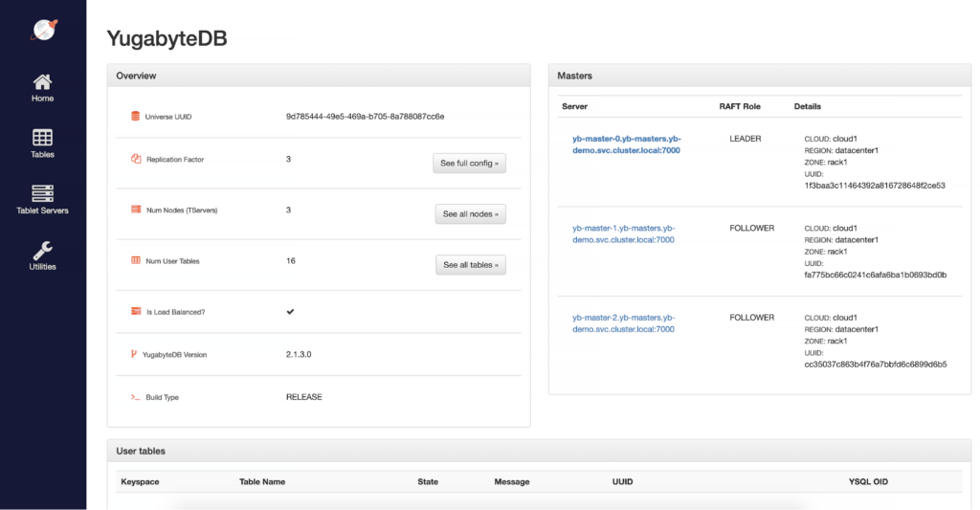Open the Tables grid icon

[x=42, y=138]
